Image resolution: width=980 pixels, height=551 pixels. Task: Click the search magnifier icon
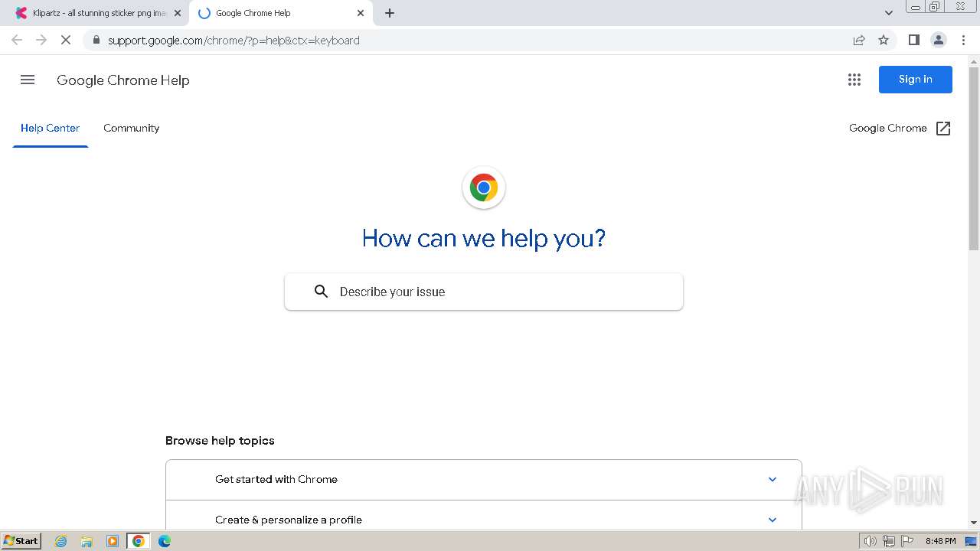coord(322,292)
